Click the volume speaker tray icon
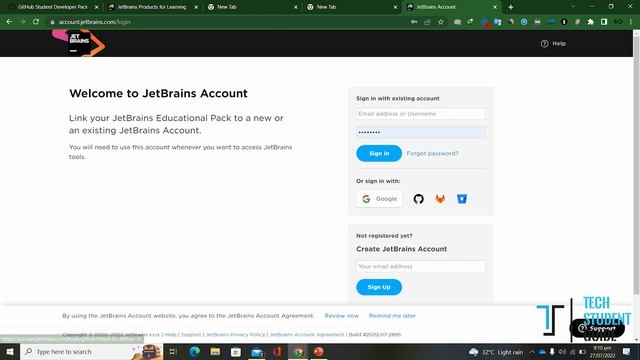The image size is (640, 360). tap(562, 351)
